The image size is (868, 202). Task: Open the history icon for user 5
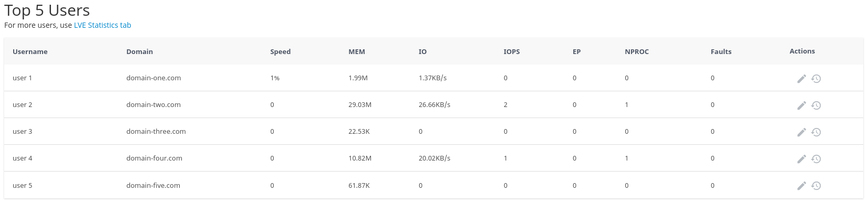coord(816,186)
